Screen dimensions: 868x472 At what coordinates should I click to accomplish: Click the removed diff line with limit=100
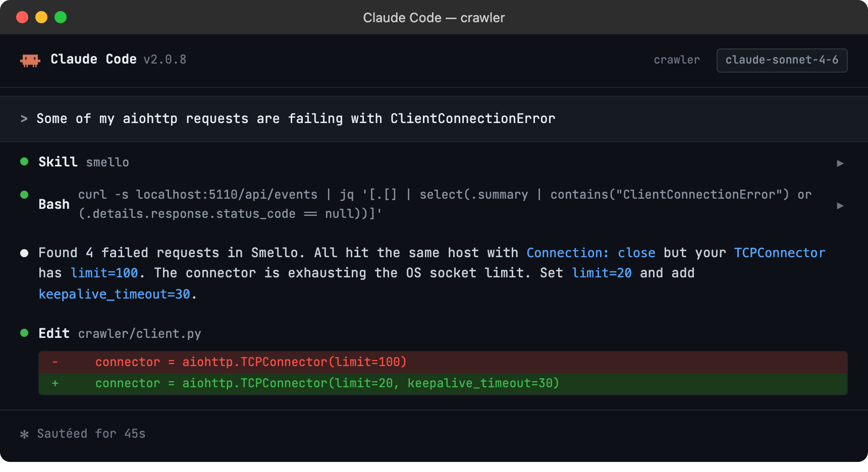click(443, 362)
